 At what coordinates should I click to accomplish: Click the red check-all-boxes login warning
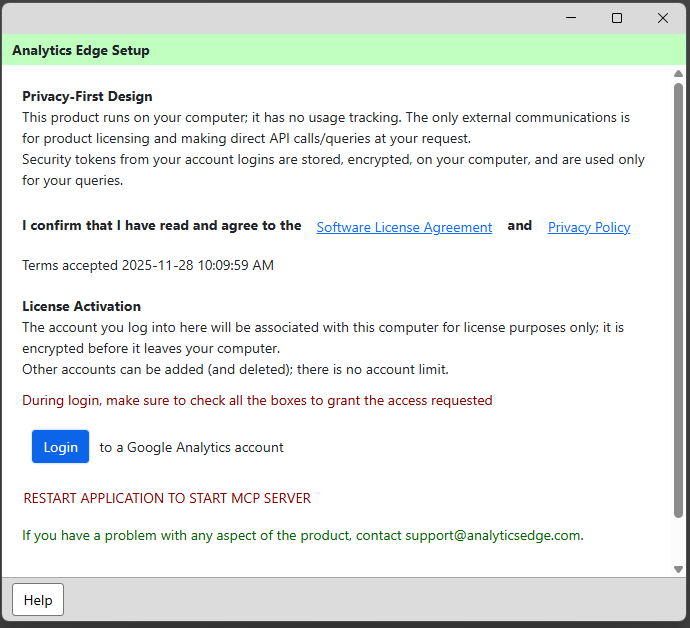coord(257,400)
